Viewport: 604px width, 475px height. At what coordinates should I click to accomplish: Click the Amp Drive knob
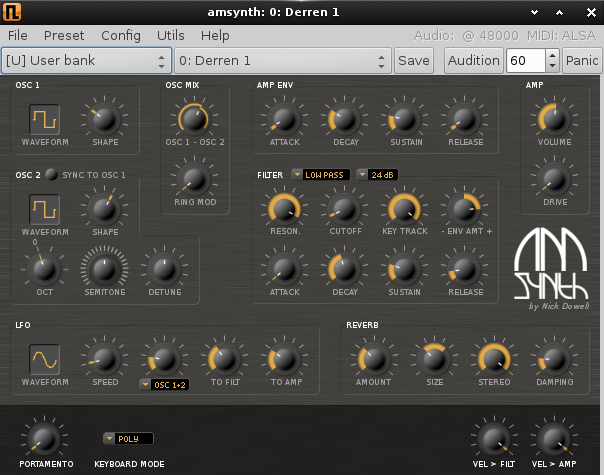554,179
